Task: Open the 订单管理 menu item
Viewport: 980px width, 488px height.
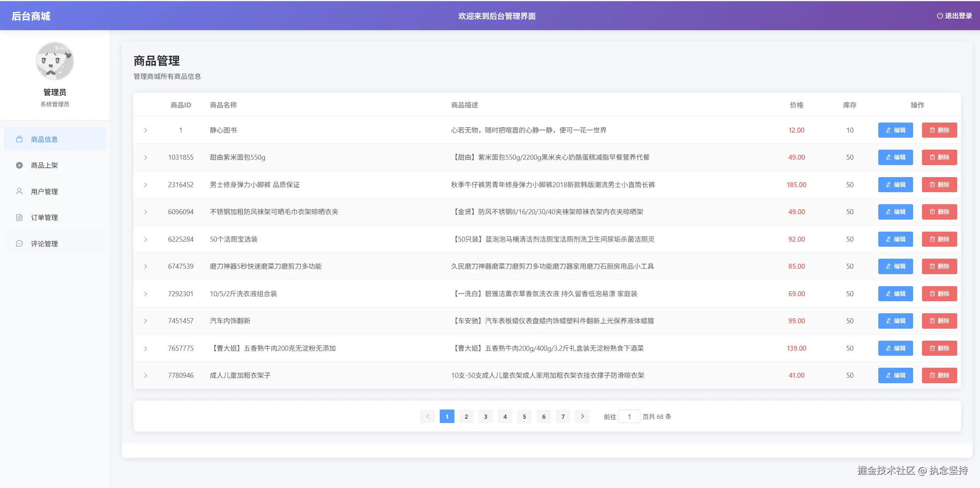Action: point(44,218)
